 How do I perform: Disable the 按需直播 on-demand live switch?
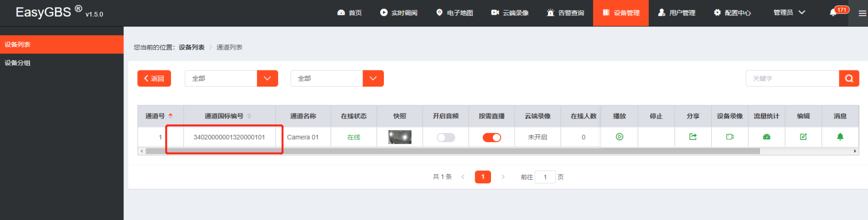point(491,138)
